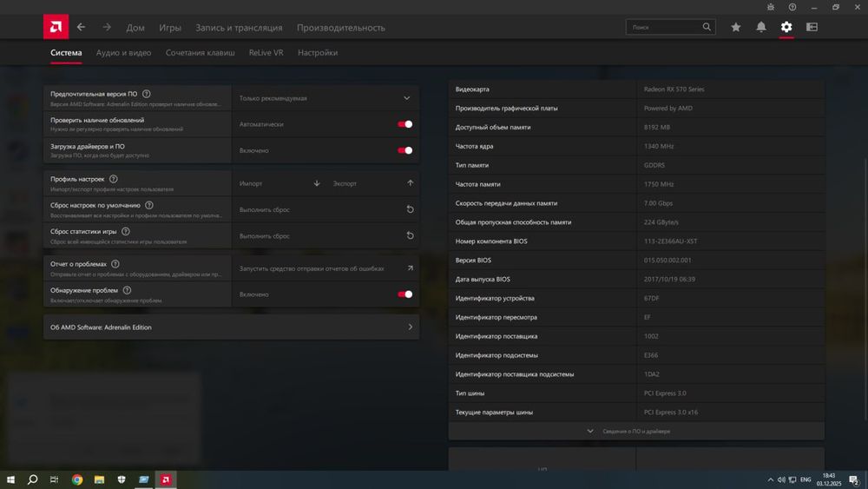Open settings gear icon
Viewport: 868px width, 489px height.
[786, 27]
